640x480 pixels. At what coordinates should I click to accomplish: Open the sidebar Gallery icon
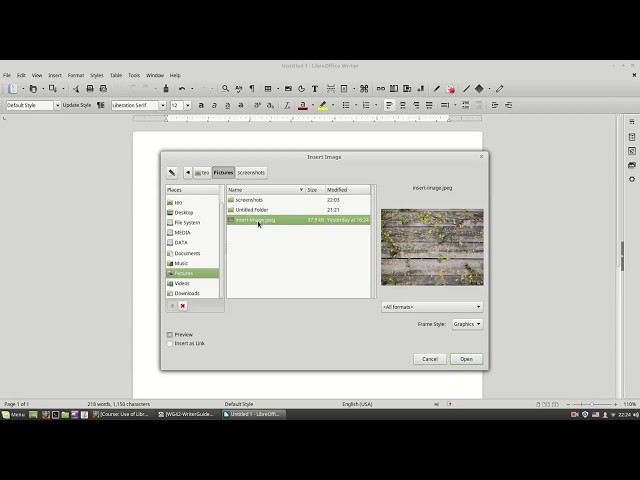632,165
